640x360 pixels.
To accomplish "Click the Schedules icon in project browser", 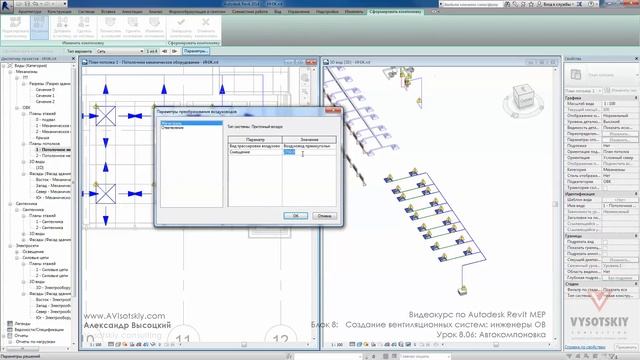I will [10, 329].
